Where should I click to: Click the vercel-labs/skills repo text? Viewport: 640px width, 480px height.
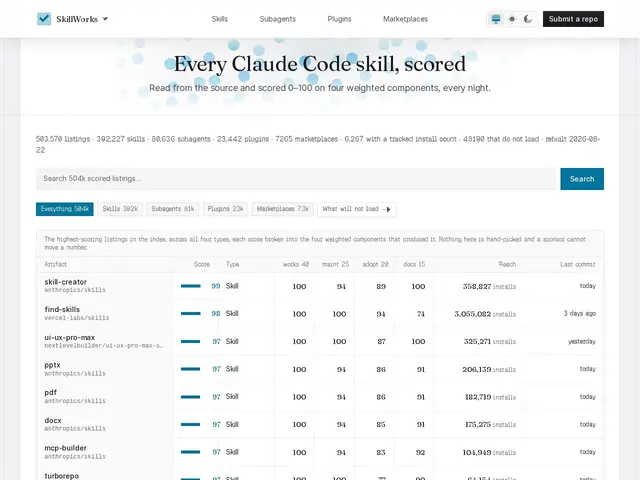(x=77, y=318)
